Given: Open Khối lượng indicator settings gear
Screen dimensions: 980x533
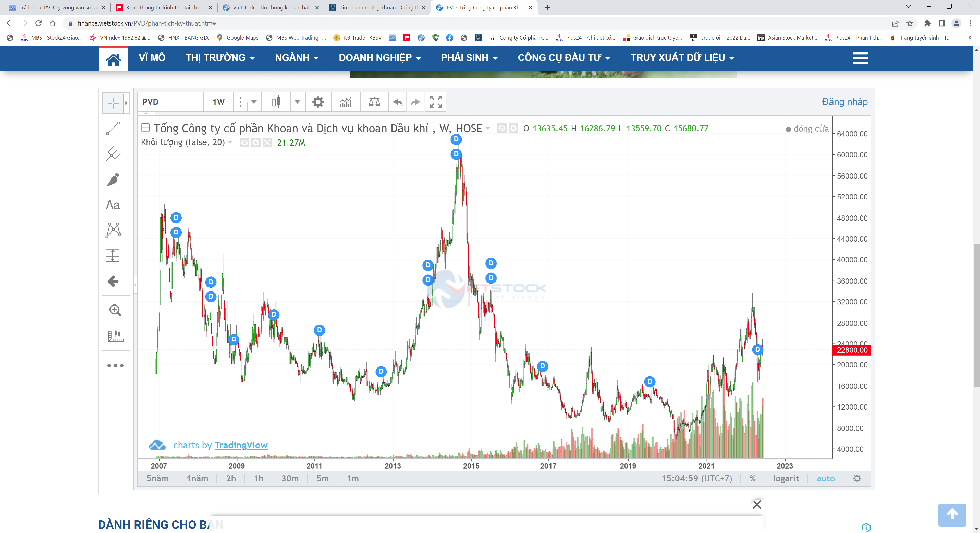Looking at the screenshot, I should click(x=256, y=143).
